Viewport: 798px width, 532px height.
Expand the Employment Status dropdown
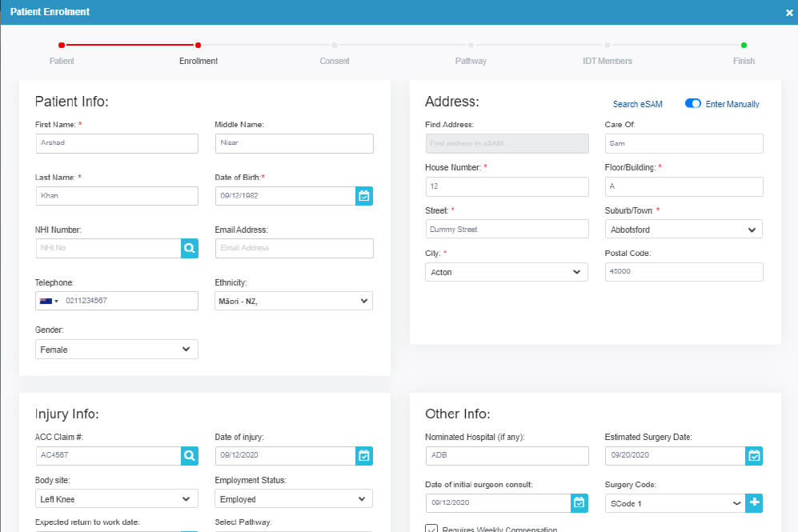coord(294,499)
